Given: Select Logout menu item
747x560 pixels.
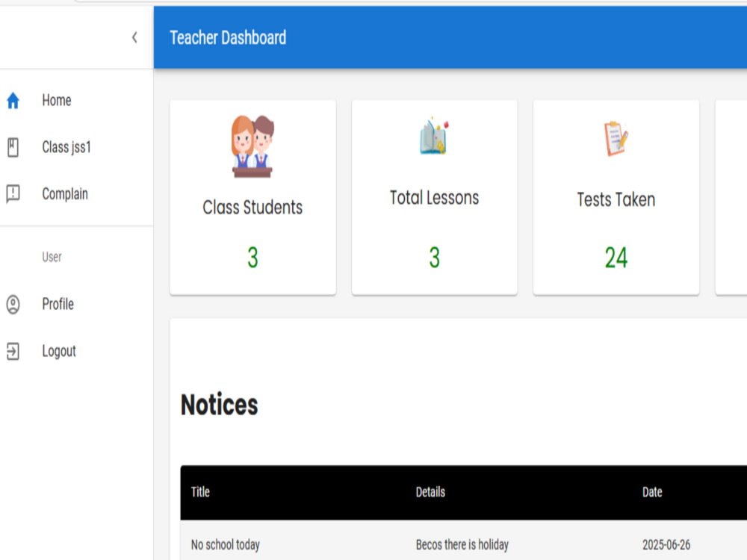Looking at the screenshot, I should click(x=76, y=351).
